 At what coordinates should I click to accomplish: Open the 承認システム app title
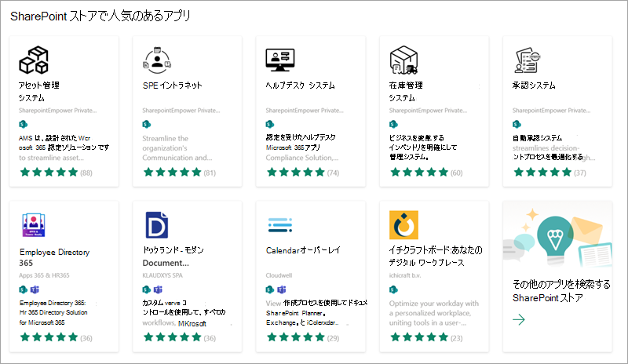[x=534, y=86]
